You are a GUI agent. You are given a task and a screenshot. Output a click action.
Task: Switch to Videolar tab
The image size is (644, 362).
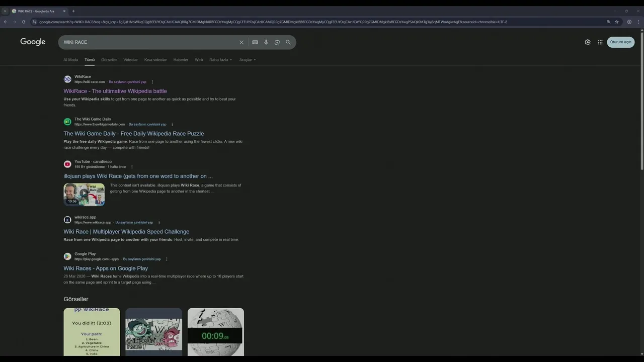[x=130, y=60]
